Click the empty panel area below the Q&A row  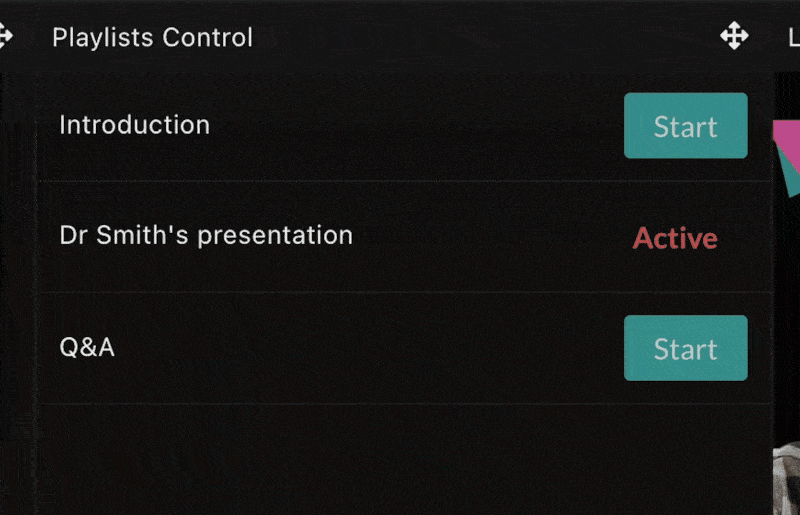click(x=406, y=459)
